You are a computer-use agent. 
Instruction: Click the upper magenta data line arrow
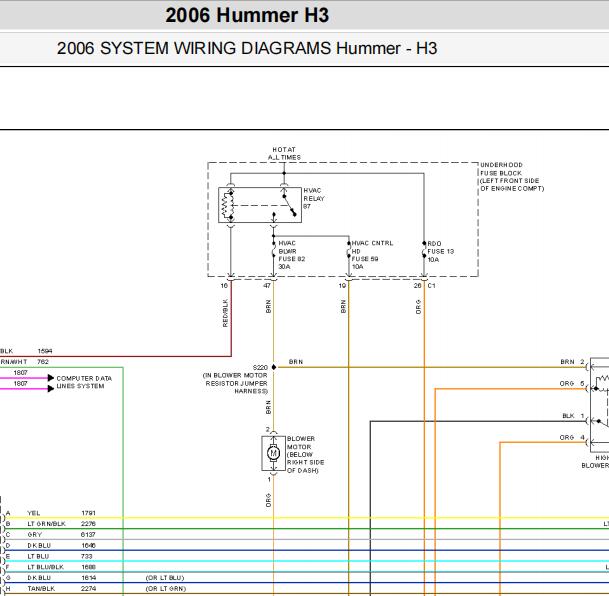(50, 378)
